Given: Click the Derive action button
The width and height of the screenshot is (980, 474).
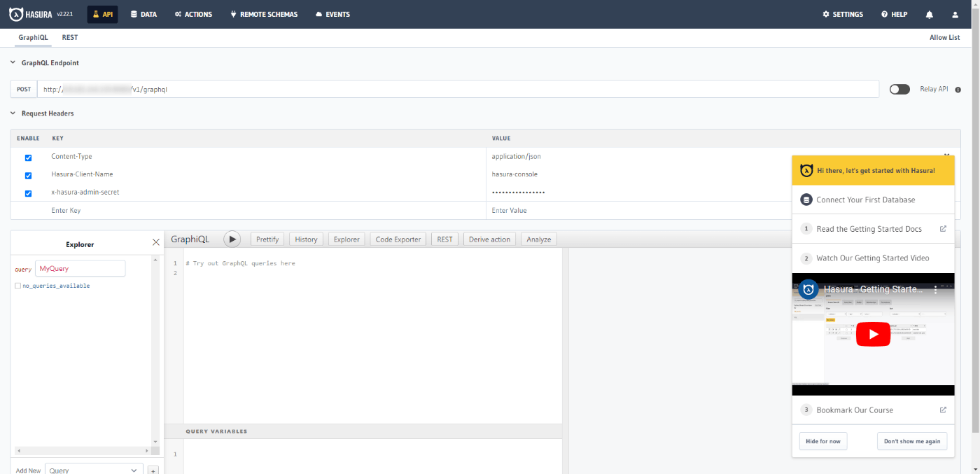Looking at the screenshot, I should [x=489, y=239].
